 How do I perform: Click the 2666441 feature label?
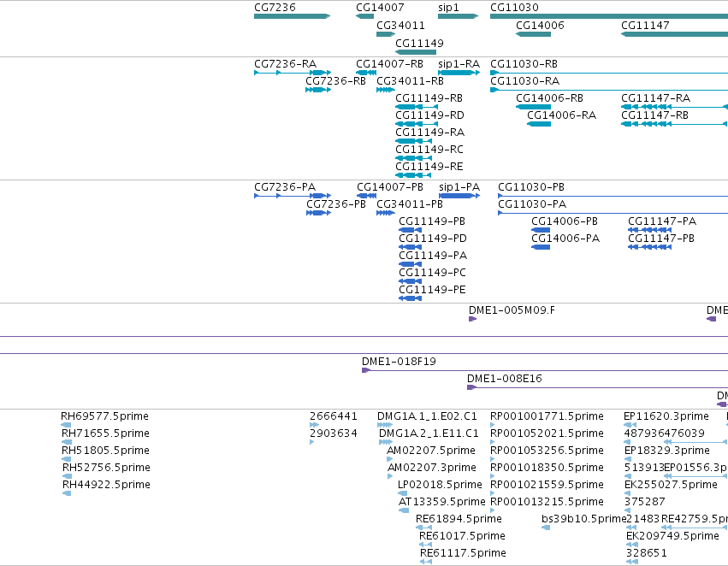[x=334, y=416]
